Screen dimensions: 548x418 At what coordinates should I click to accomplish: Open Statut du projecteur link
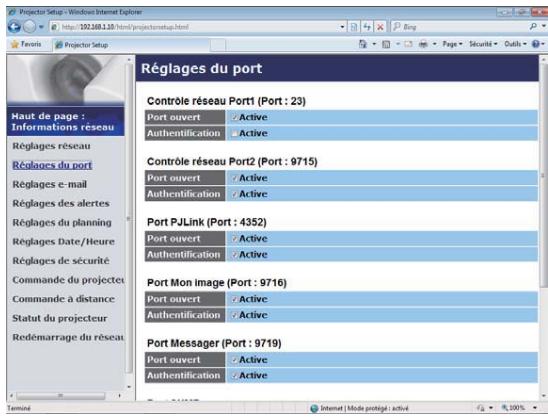[x=60, y=318]
